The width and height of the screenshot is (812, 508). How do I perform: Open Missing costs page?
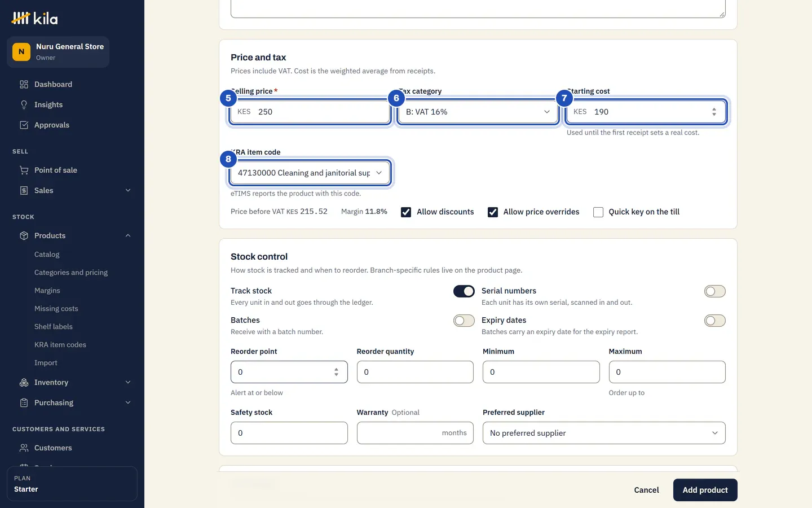tap(56, 309)
